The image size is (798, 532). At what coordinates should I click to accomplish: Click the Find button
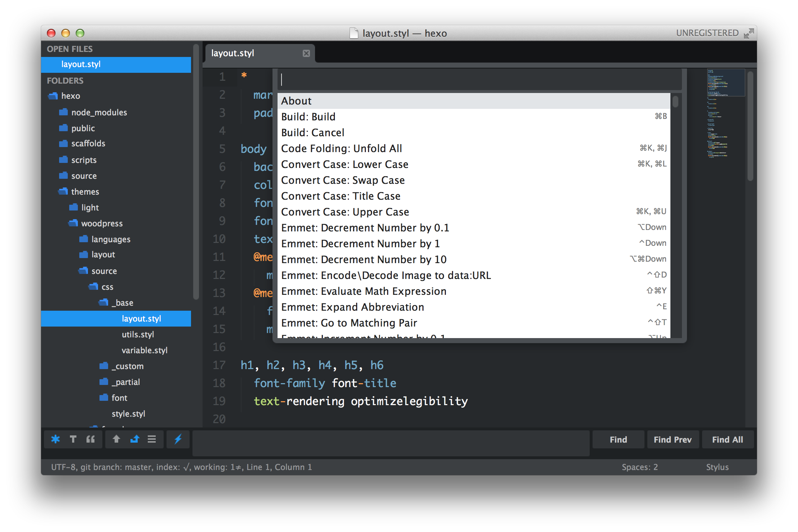tap(618, 439)
